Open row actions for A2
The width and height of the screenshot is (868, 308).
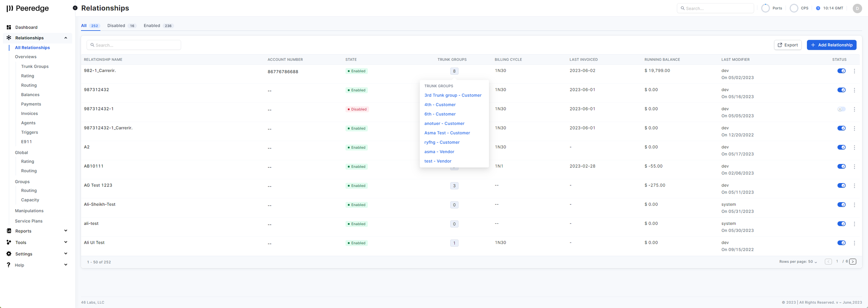pyautogui.click(x=854, y=147)
